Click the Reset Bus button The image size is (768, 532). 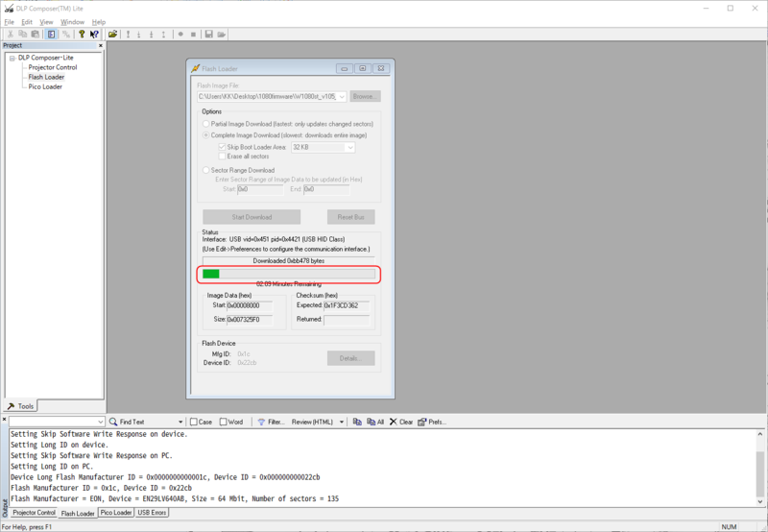pyautogui.click(x=350, y=217)
